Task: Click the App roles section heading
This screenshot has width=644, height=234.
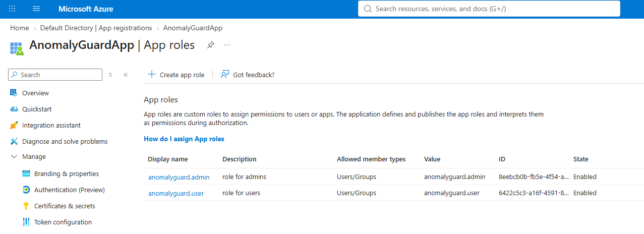Action: pos(161,100)
